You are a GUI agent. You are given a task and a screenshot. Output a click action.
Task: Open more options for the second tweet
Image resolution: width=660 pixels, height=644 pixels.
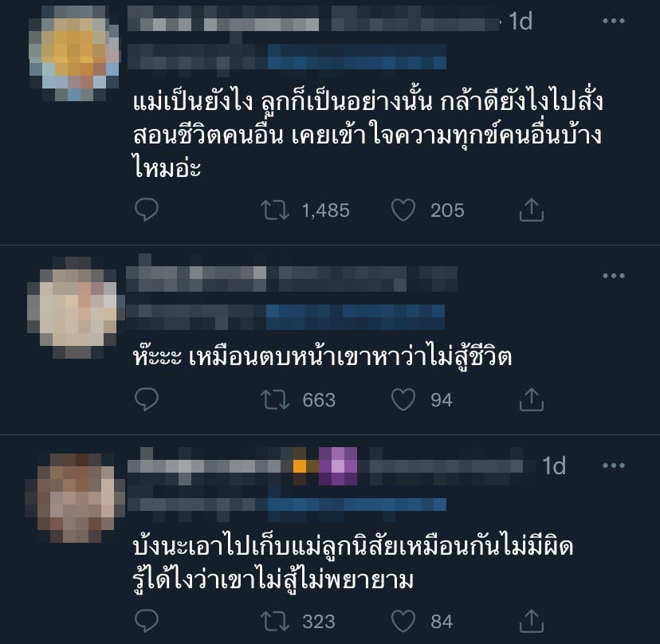pos(613,276)
